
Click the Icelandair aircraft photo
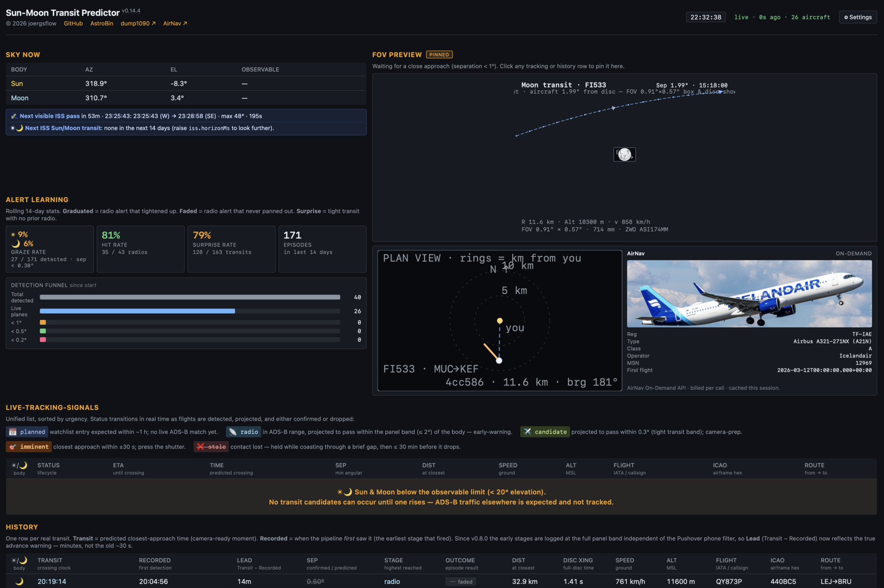click(749, 294)
